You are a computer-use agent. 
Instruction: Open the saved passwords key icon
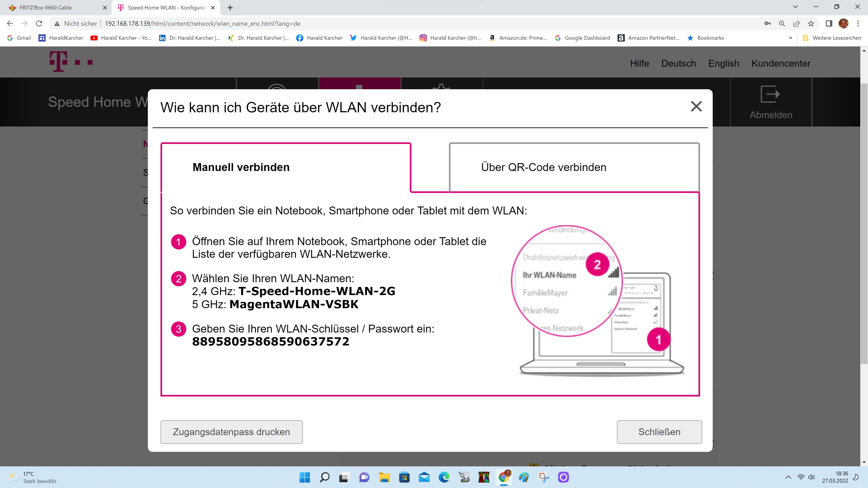click(768, 23)
